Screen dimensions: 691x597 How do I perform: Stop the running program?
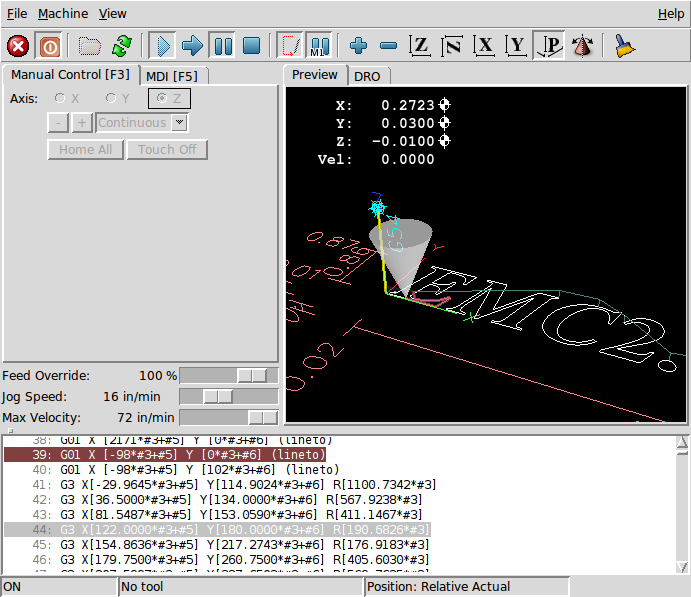point(252,46)
